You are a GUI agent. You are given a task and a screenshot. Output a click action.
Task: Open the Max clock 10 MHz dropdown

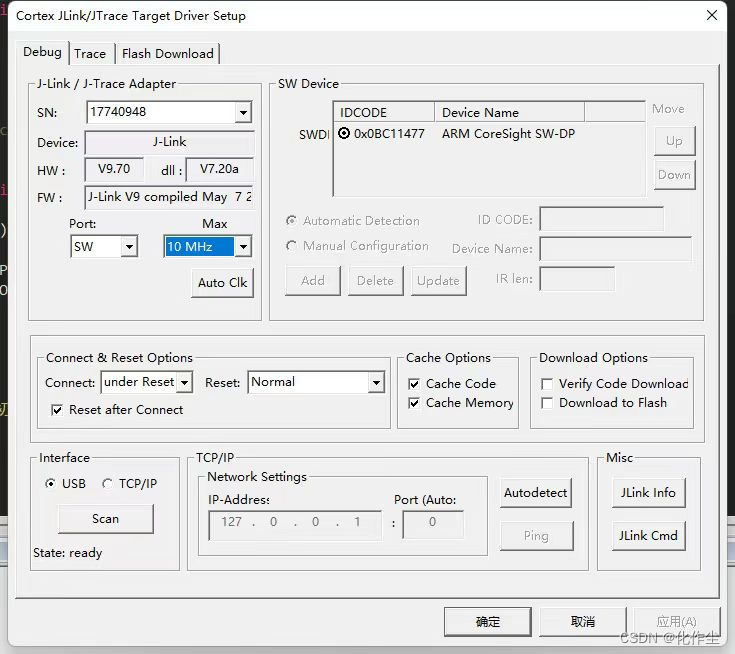pos(243,247)
